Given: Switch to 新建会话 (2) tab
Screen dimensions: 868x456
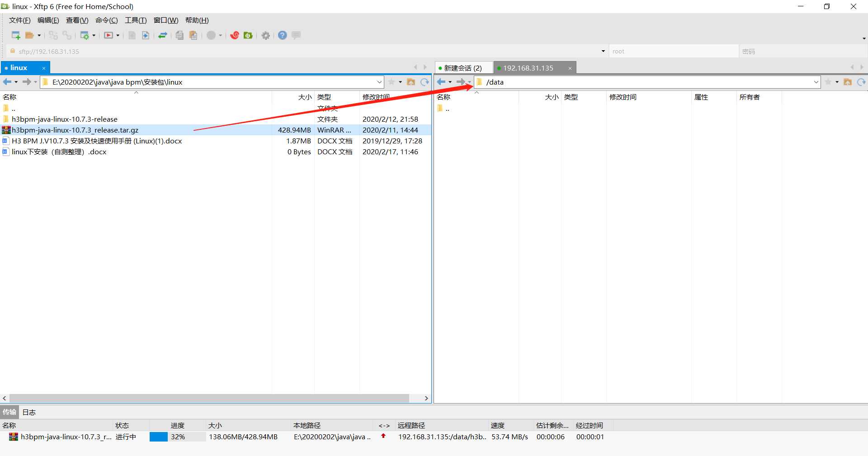Looking at the screenshot, I should click(463, 68).
